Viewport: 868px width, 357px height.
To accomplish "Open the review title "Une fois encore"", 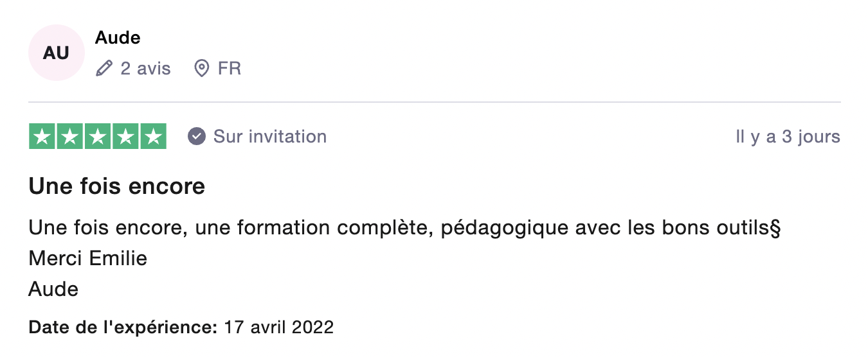I will (x=117, y=186).
